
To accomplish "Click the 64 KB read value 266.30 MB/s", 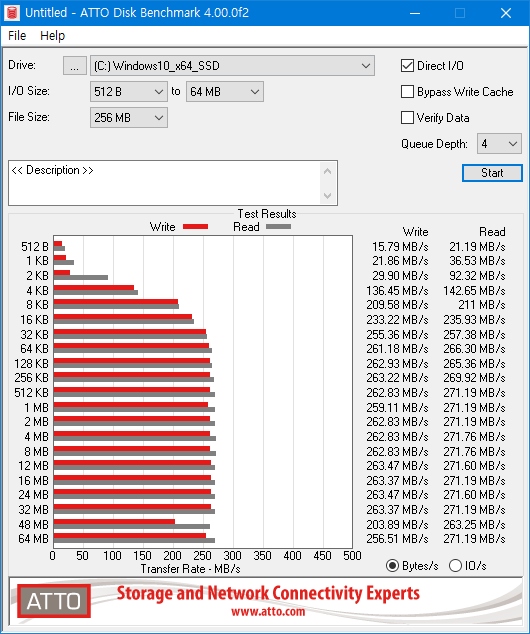I will 474,349.
